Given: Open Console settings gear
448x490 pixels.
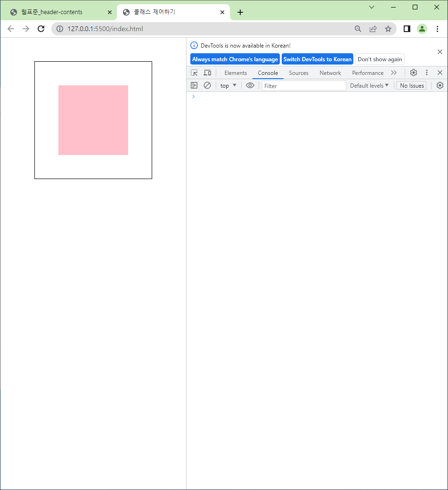Looking at the screenshot, I should (x=440, y=85).
